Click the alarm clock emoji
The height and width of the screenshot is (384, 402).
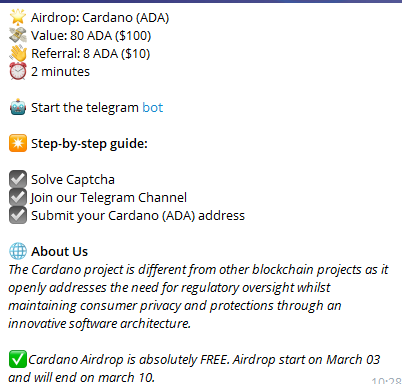click(x=18, y=71)
